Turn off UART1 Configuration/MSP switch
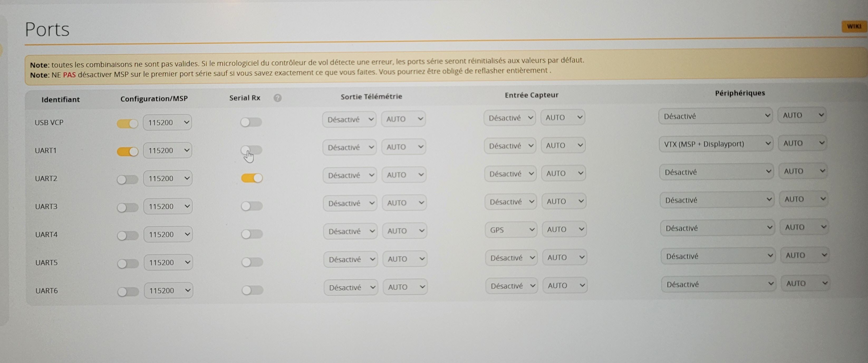The image size is (868, 363). point(127,152)
